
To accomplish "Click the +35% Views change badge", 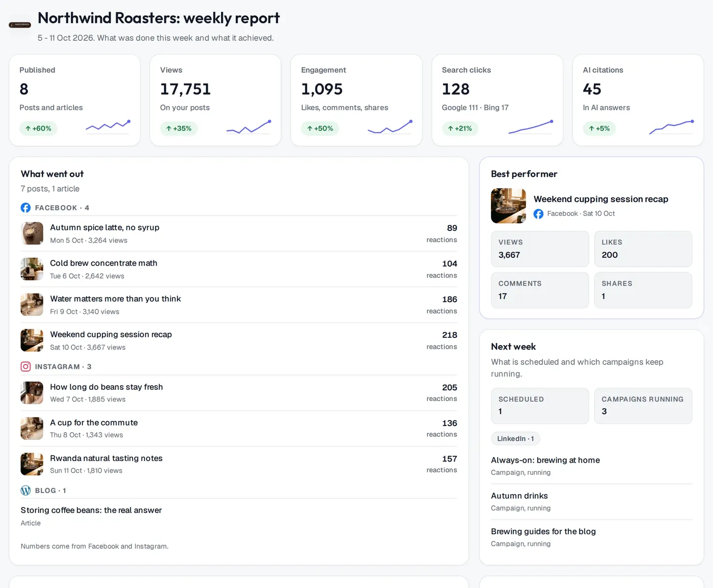I will (179, 128).
